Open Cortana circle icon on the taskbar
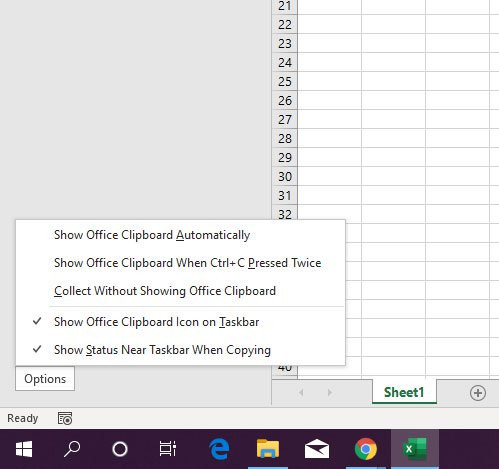 [x=120, y=449]
